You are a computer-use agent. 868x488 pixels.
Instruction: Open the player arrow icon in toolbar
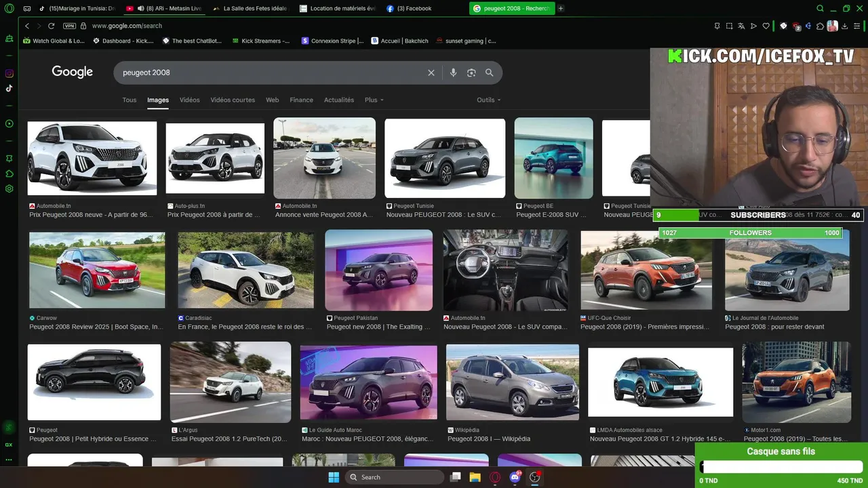753,26
